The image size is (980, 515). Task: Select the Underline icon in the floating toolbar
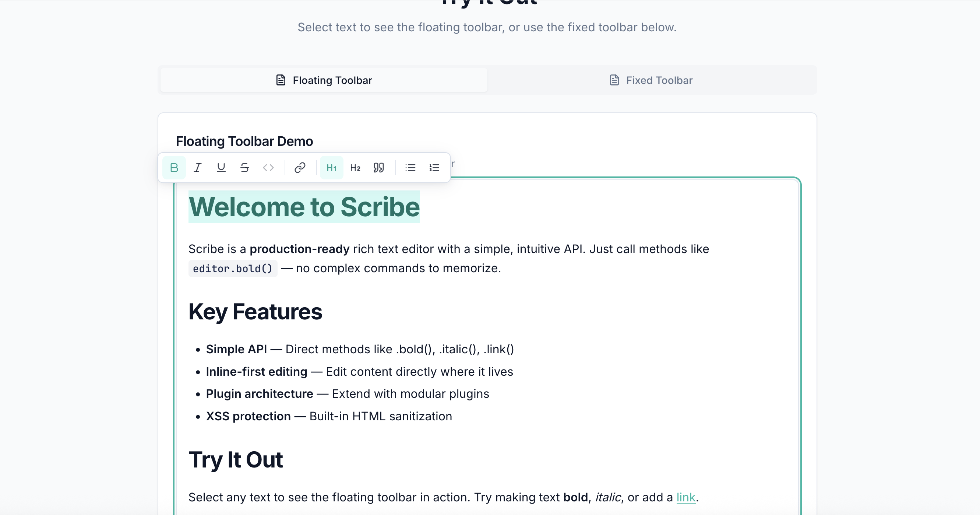coord(221,167)
